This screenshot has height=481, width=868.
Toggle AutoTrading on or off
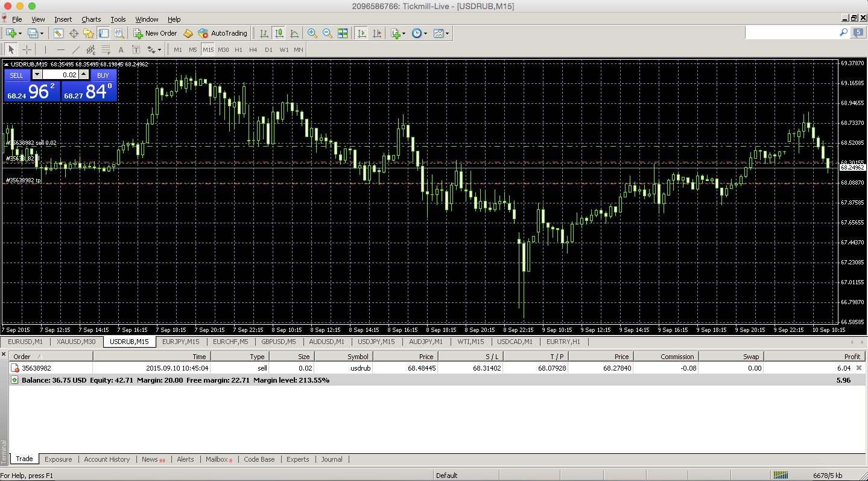click(x=223, y=34)
